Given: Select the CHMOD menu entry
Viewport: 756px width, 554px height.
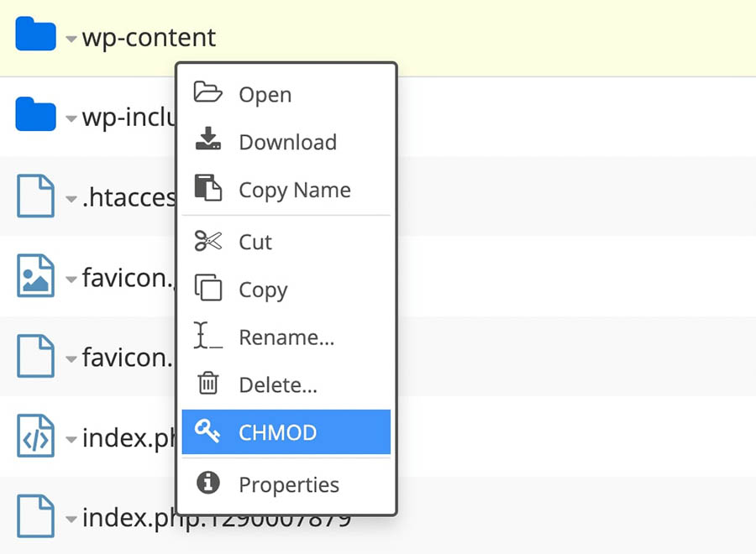Looking at the screenshot, I should tap(277, 432).
